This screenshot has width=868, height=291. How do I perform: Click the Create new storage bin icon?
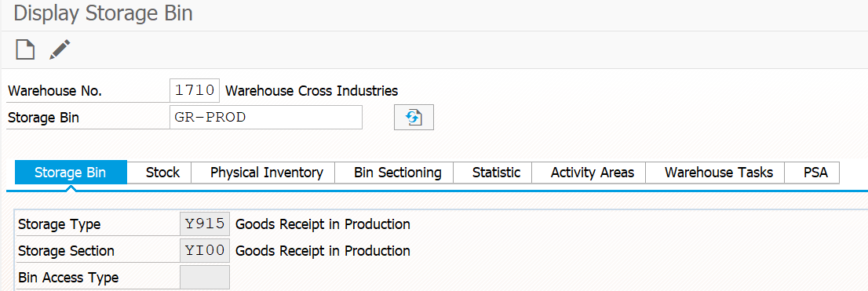25,49
